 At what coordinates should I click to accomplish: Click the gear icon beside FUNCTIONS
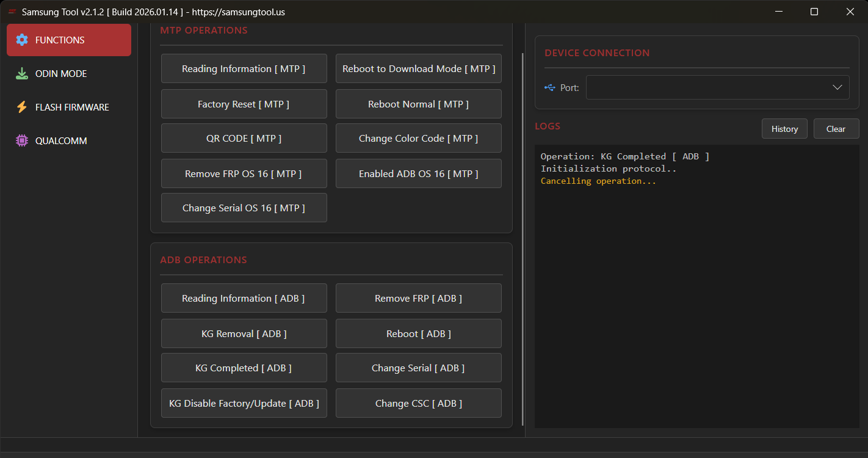pyautogui.click(x=22, y=40)
